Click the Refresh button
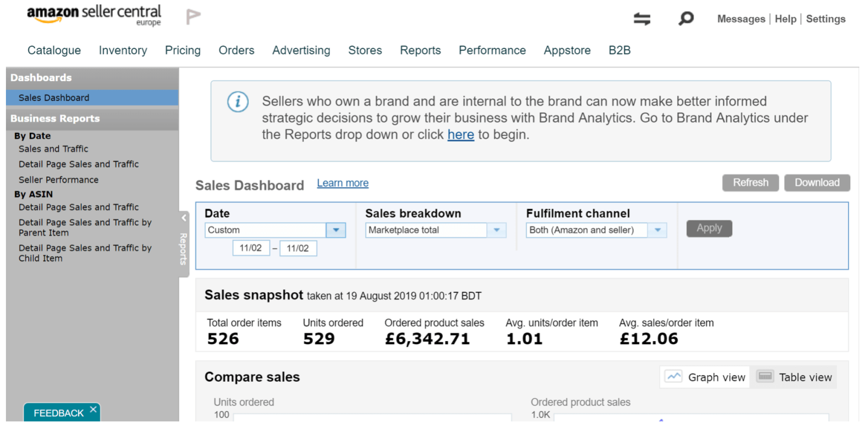 coord(750,183)
